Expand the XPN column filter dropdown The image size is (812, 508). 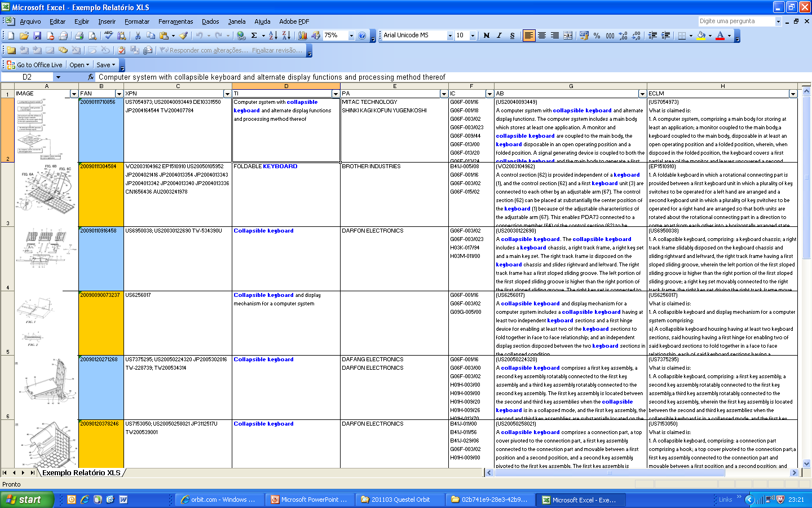click(227, 94)
